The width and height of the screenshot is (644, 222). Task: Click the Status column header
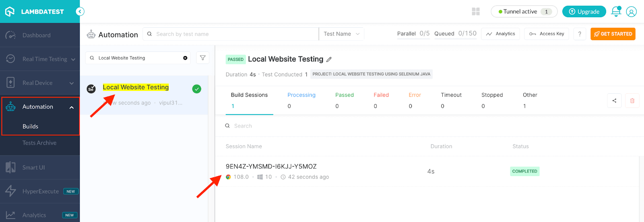pos(520,146)
